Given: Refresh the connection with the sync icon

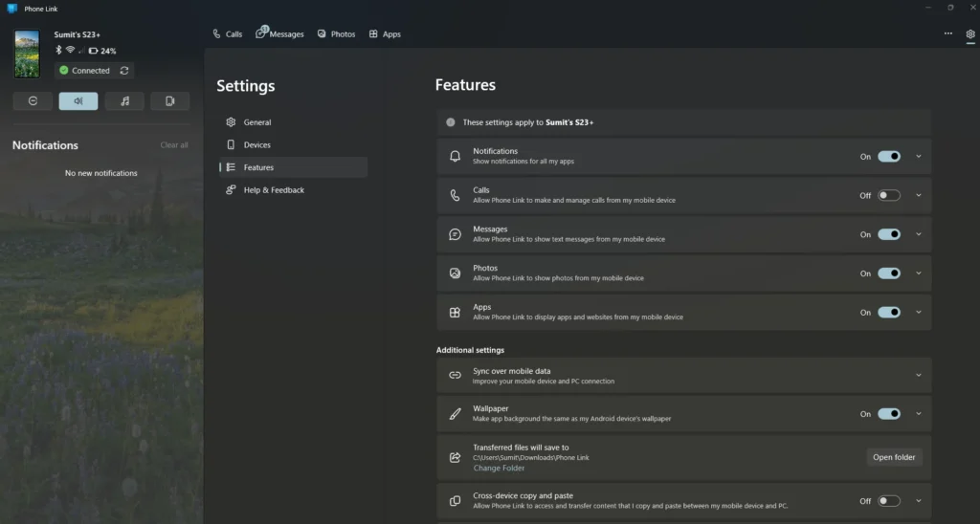Looking at the screenshot, I should coord(124,71).
